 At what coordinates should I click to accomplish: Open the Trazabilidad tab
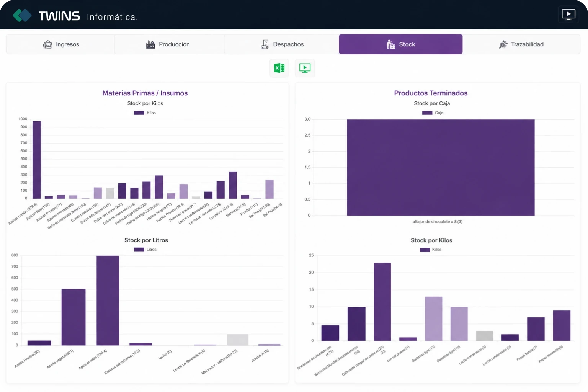click(521, 44)
